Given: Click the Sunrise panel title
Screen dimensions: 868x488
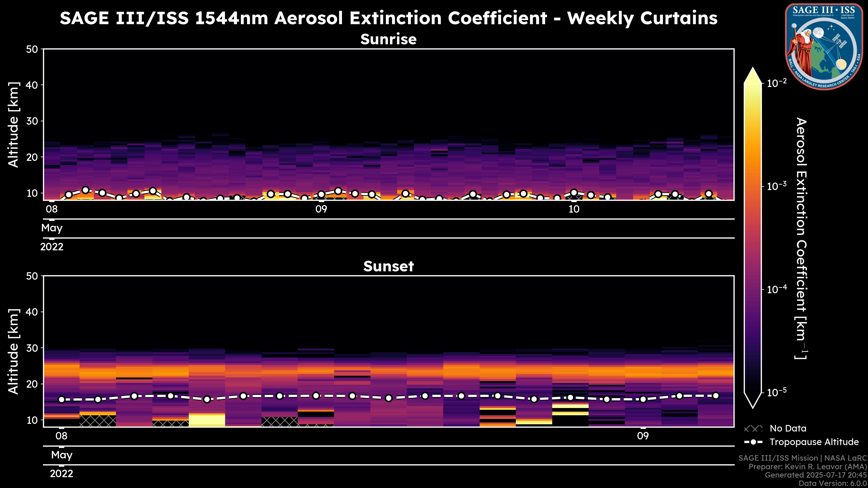Looking at the screenshot, I should pyautogui.click(x=388, y=39).
